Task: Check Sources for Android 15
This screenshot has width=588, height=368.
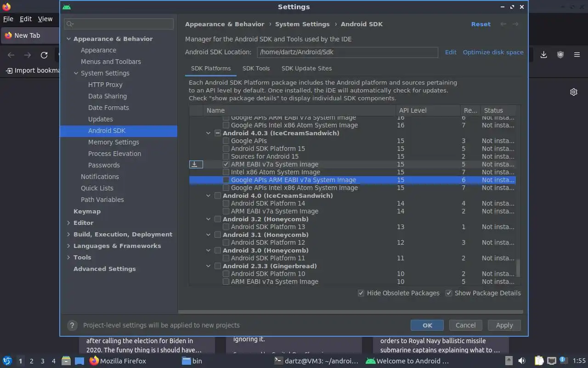Action: (x=226, y=156)
